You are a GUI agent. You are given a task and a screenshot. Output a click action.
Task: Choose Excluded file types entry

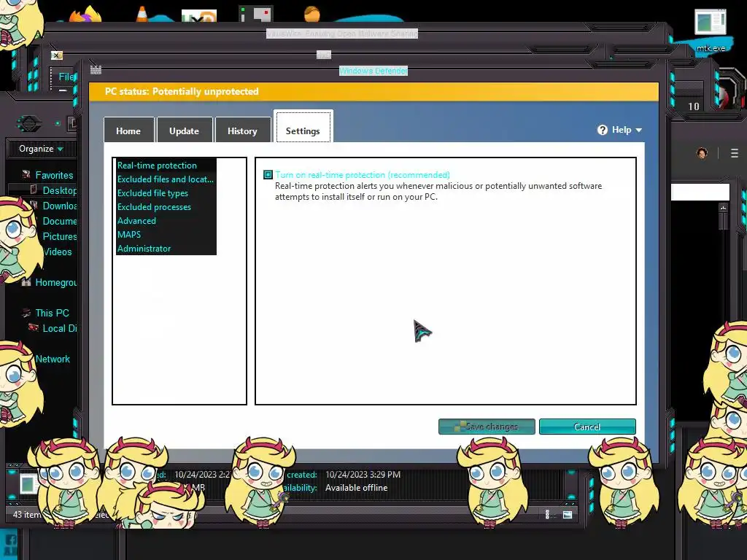pos(152,192)
